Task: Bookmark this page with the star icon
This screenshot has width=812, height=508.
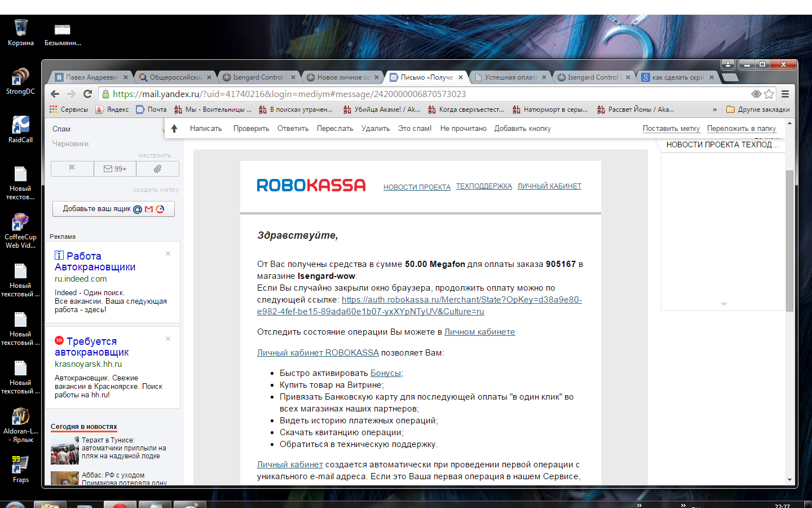Action: (x=769, y=94)
